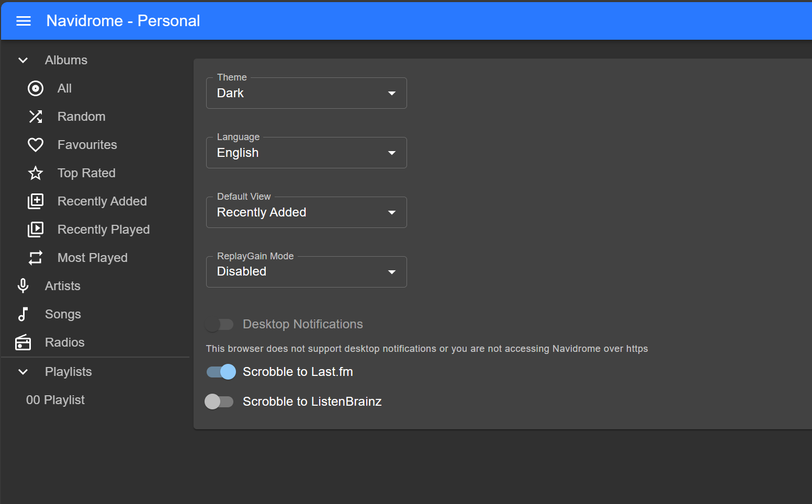Click the Recently Played menu entry
This screenshot has width=812, height=504.
click(103, 230)
